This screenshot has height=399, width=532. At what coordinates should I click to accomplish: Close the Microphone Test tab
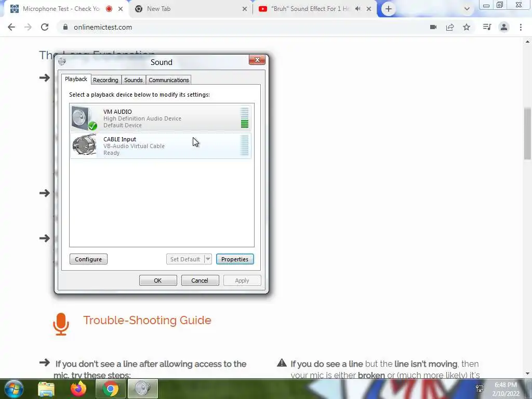[x=121, y=9]
